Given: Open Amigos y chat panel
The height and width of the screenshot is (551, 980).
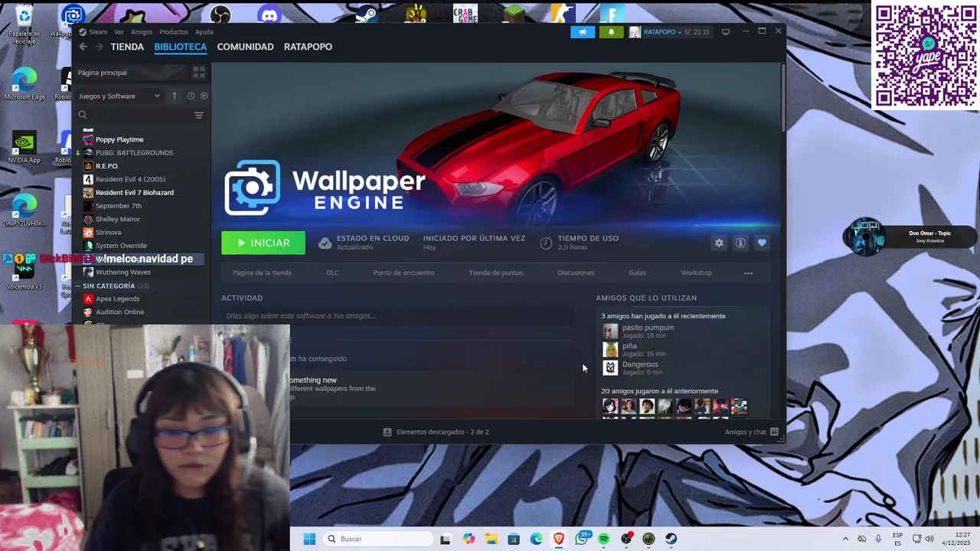Looking at the screenshot, I should pyautogui.click(x=751, y=432).
